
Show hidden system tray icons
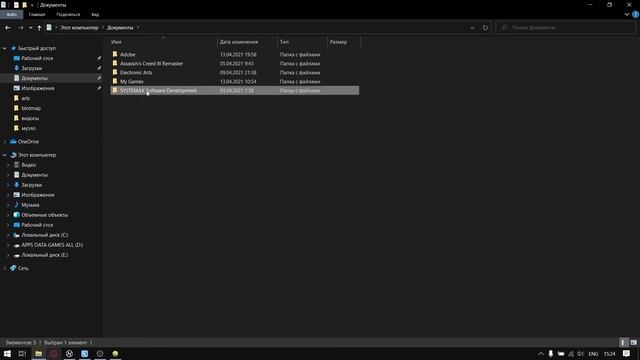[541, 354]
